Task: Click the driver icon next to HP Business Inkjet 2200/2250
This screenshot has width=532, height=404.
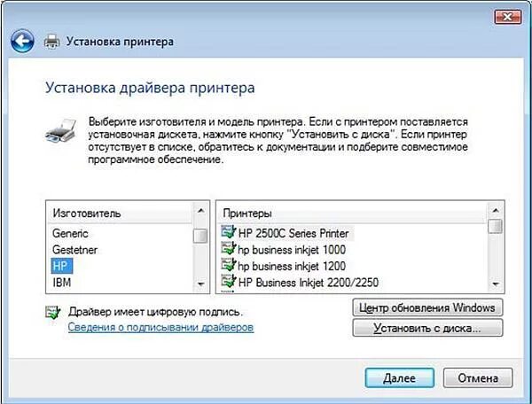Action: [229, 282]
